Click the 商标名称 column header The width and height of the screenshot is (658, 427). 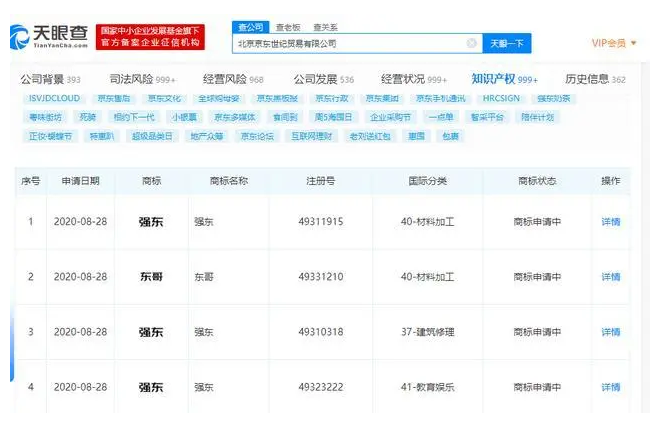[x=229, y=181]
